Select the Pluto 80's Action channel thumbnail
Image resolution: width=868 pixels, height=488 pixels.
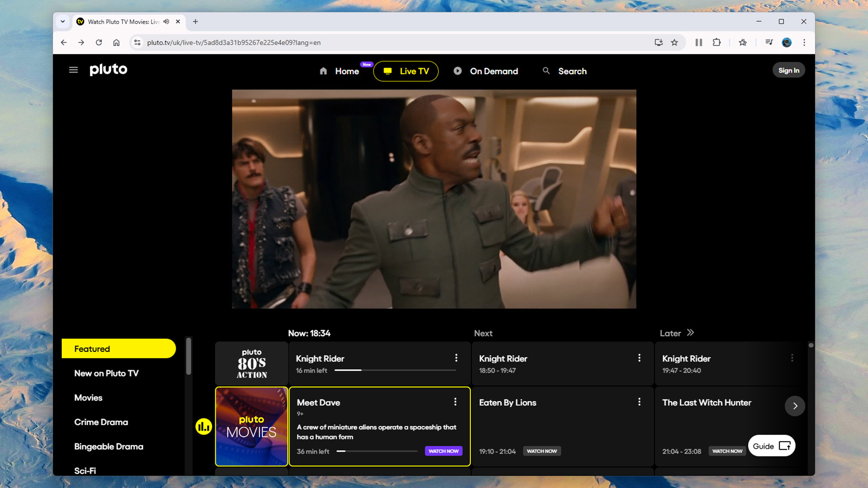252,364
